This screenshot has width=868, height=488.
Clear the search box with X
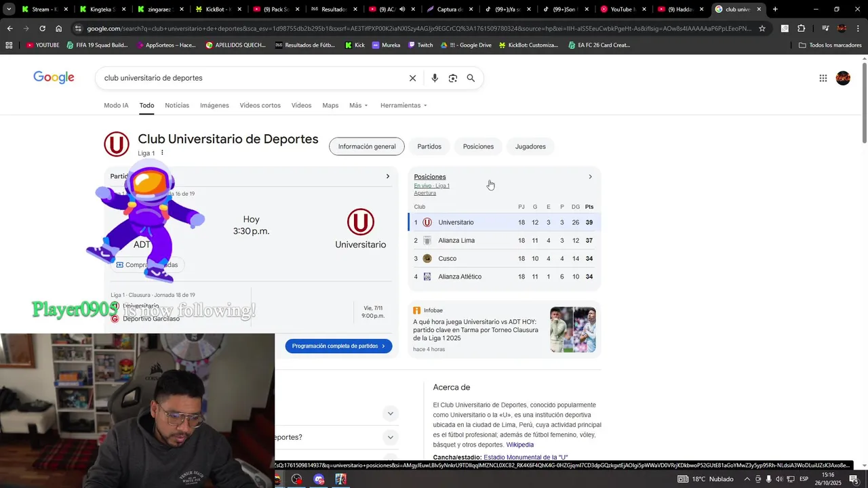412,78
